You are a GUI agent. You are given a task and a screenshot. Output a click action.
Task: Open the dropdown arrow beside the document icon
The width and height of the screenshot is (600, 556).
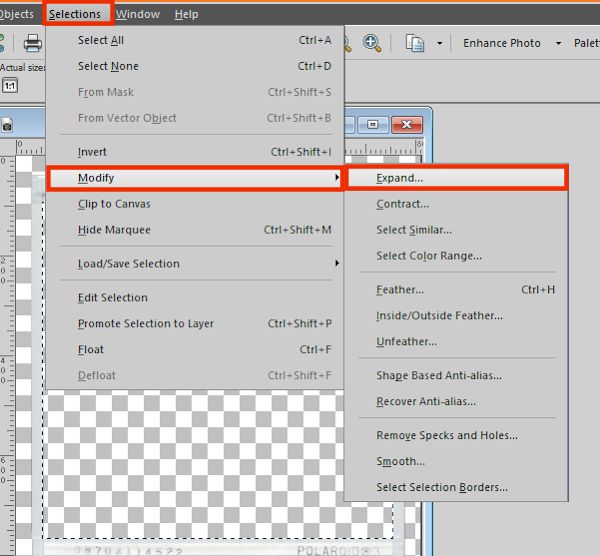(440, 43)
